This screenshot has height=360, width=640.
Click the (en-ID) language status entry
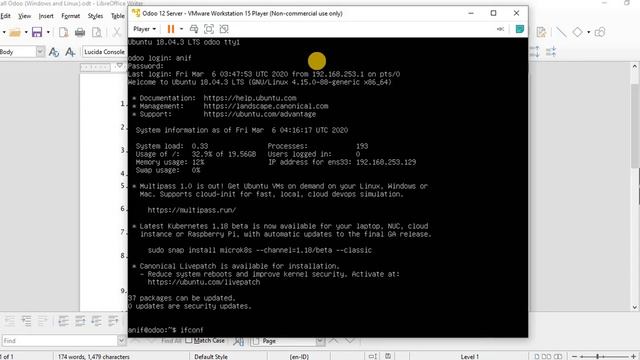(299, 356)
